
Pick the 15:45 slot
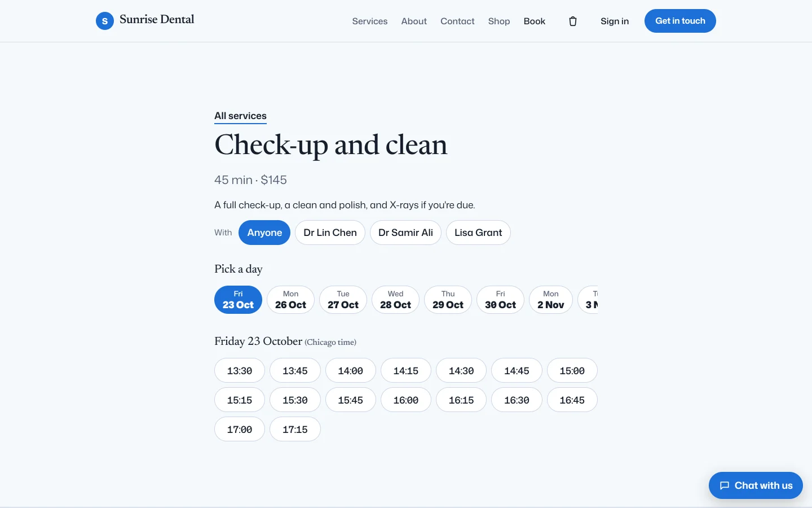[351, 400]
